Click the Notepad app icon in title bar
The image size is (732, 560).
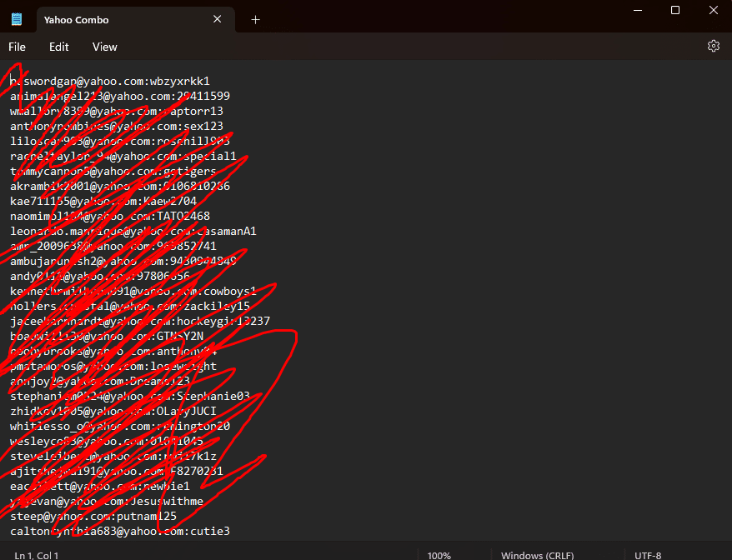pos(17,18)
